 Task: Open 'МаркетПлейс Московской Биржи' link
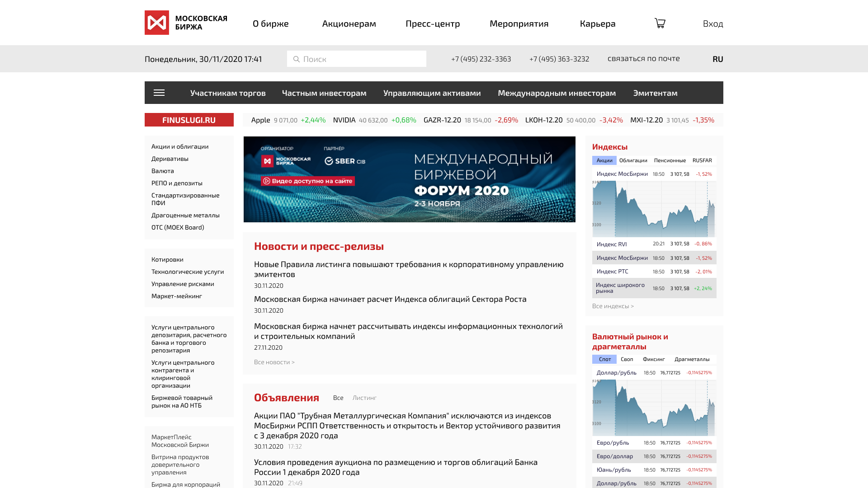tap(180, 441)
